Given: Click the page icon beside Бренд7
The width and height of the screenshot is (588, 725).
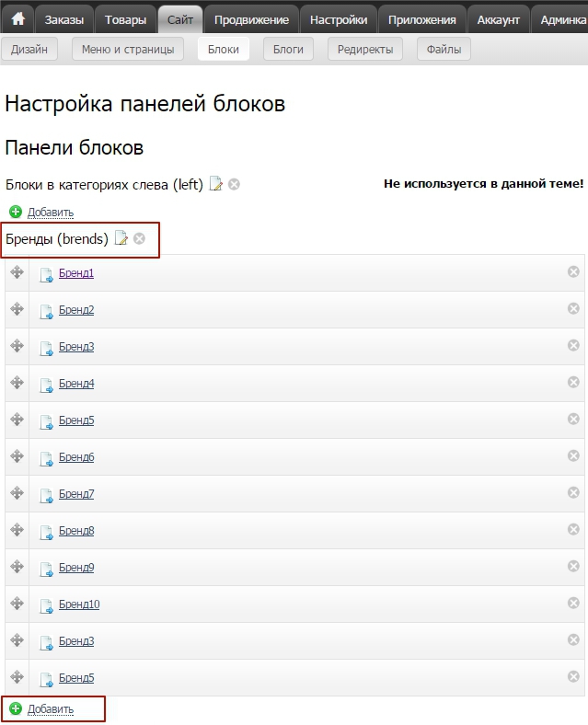Looking at the screenshot, I should pyautogui.click(x=47, y=496).
